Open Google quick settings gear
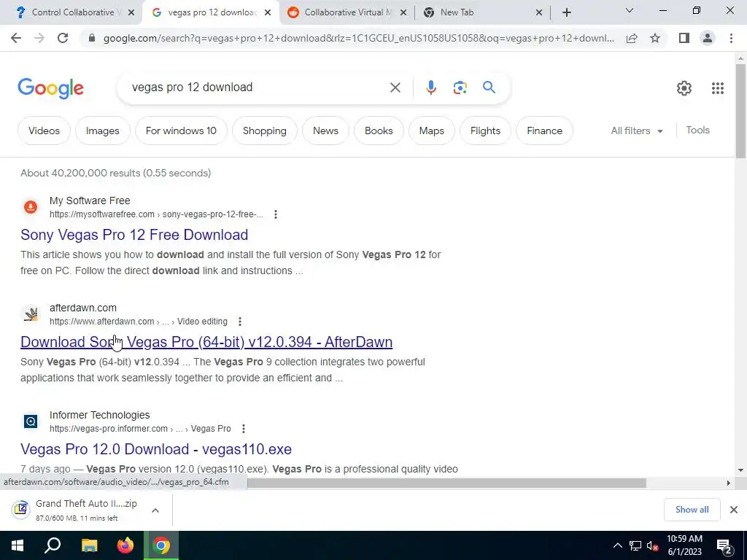The height and width of the screenshot is (560, 747). pyautogui.click(x=684, y=88)
